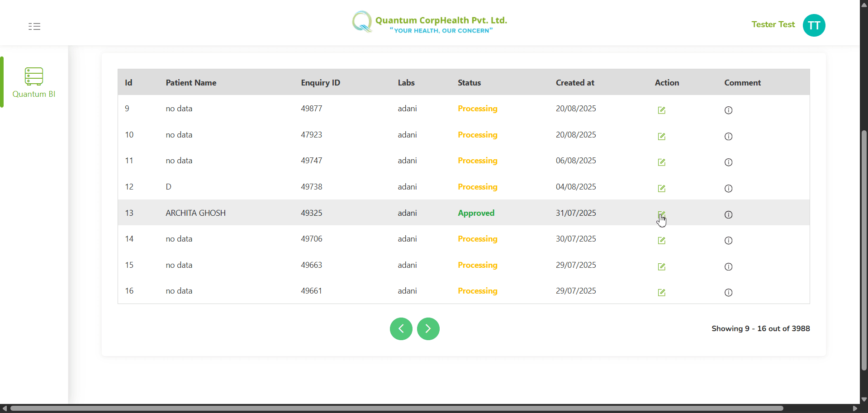This screenshot has height=413, width=868.
Task: Open the Labs column header
Action: 406,82
